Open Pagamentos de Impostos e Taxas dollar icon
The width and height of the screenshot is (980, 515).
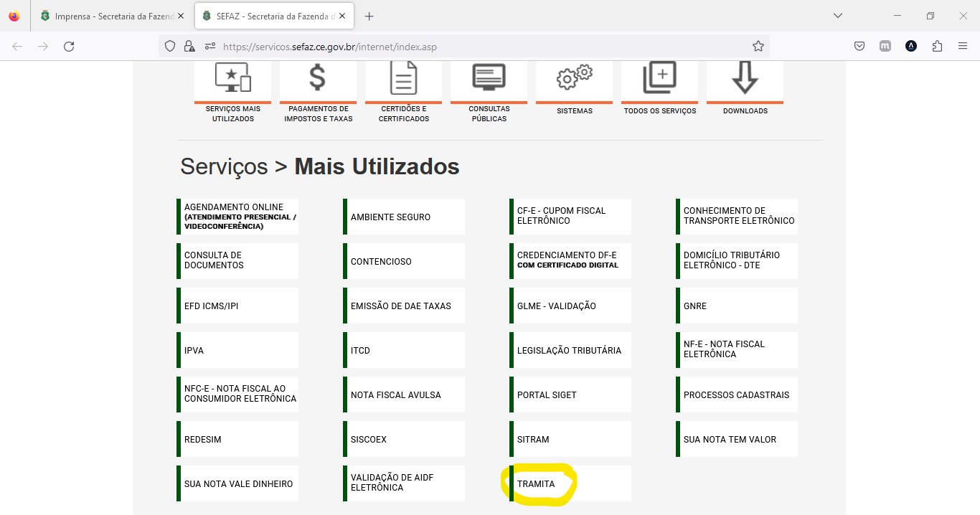click(x=317, y=78)
